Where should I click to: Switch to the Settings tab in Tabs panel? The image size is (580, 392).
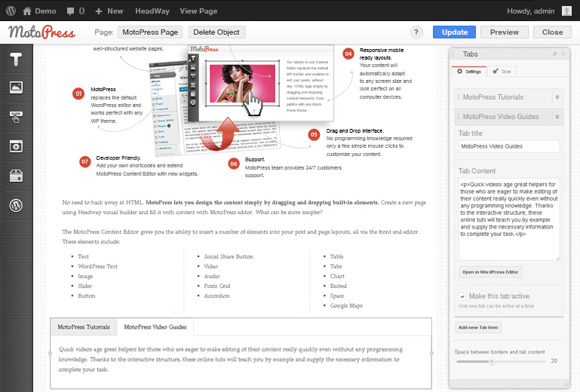tap(468, 72)
